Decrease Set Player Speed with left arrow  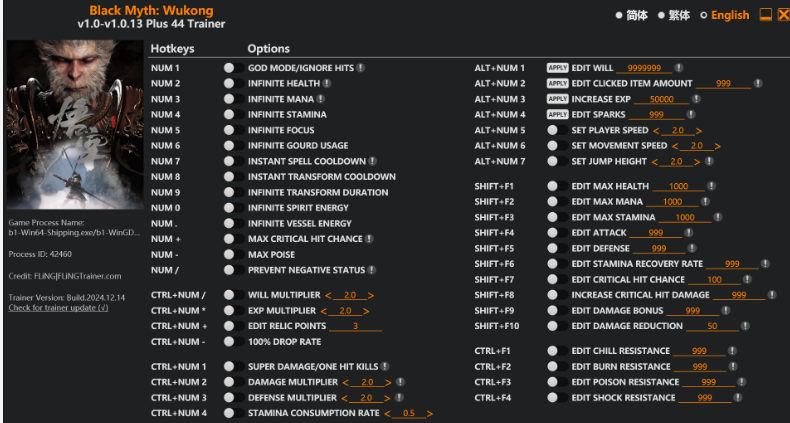point(656,131)
